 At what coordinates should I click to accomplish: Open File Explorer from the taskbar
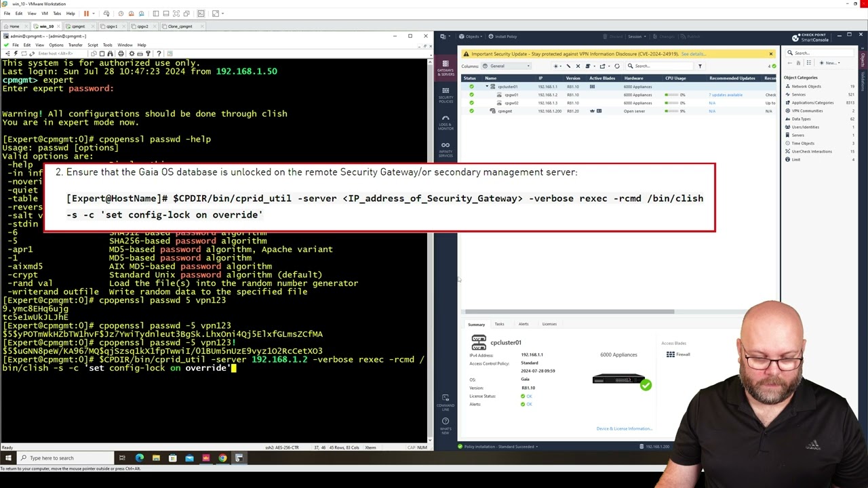click(x=156, y=458)
